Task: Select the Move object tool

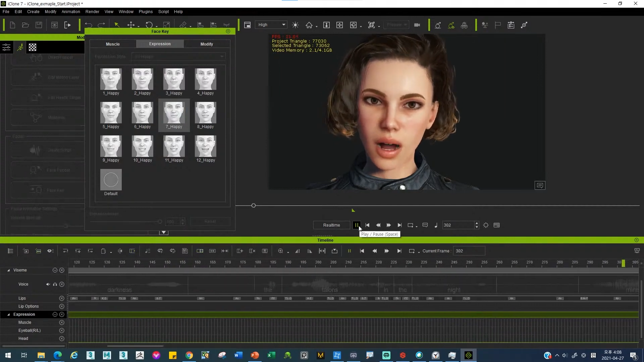Action: (131, 25)
